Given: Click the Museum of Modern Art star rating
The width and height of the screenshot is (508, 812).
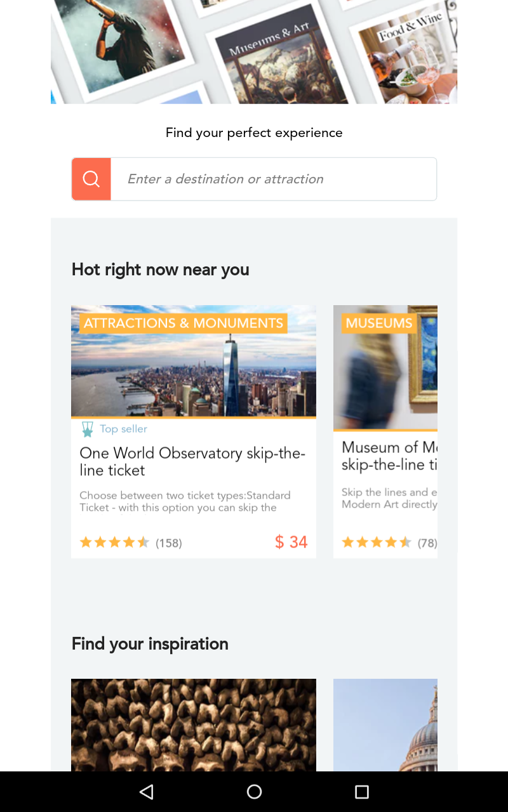Looking at the screenshot, I should (377, 542).
